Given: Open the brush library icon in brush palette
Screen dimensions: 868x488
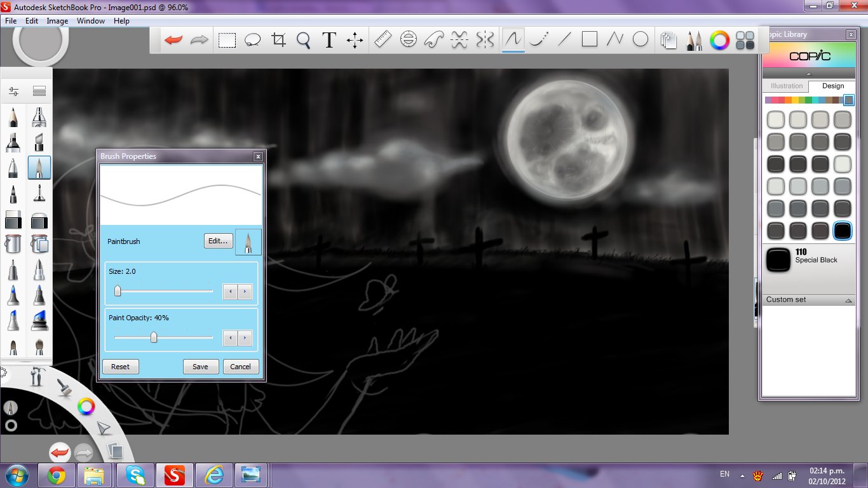Looking at the screenshot, I should [39, 91].
